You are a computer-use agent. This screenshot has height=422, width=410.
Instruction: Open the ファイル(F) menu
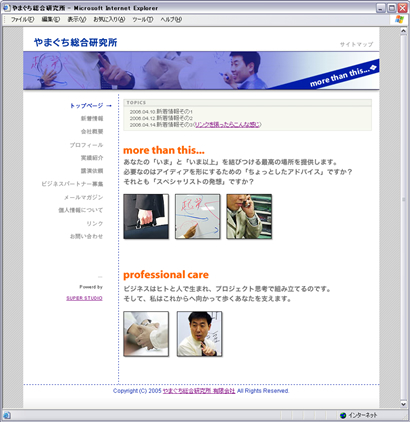(x=22, y=19)
